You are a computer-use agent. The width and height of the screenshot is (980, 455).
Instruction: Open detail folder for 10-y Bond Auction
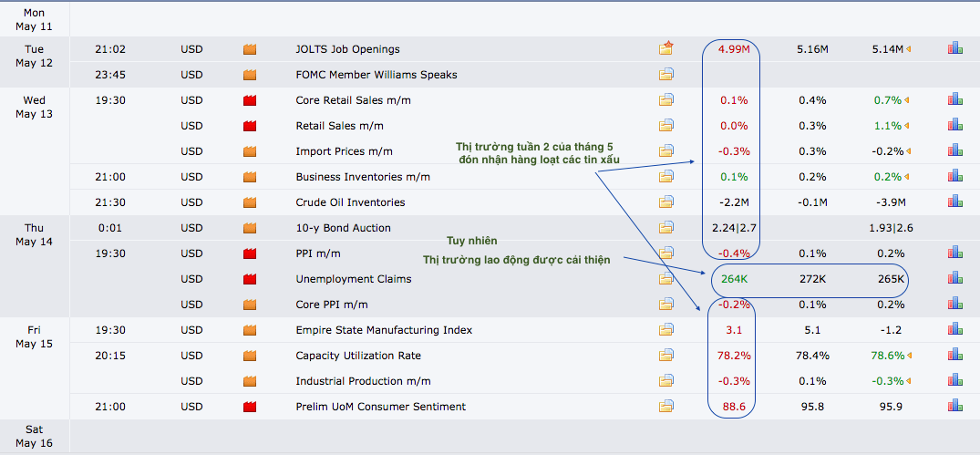tap(666, 228)
